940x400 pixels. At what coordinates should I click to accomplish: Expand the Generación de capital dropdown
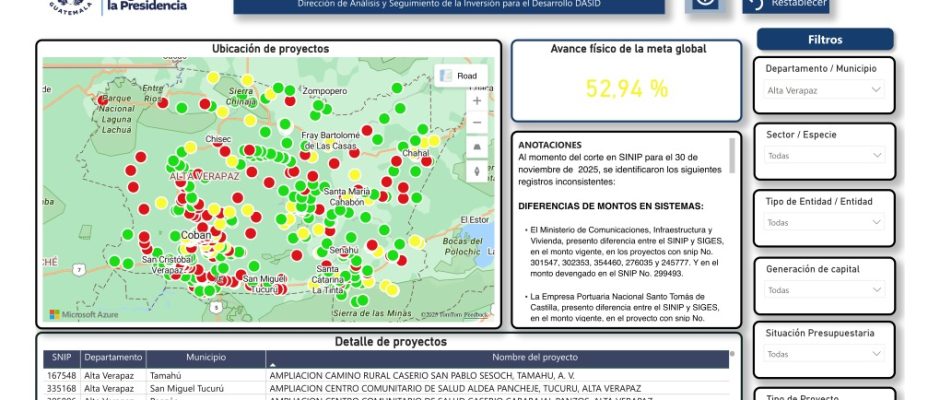point(825,290)
